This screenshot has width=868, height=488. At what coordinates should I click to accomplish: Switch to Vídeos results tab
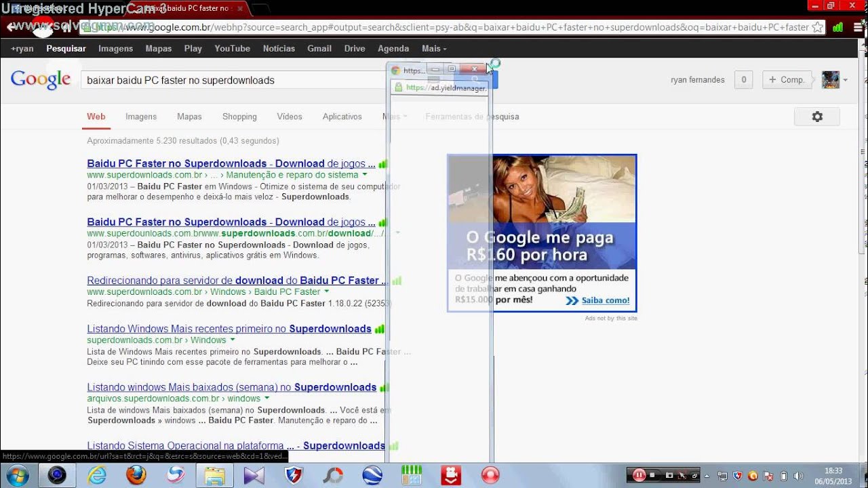[290, 117]
